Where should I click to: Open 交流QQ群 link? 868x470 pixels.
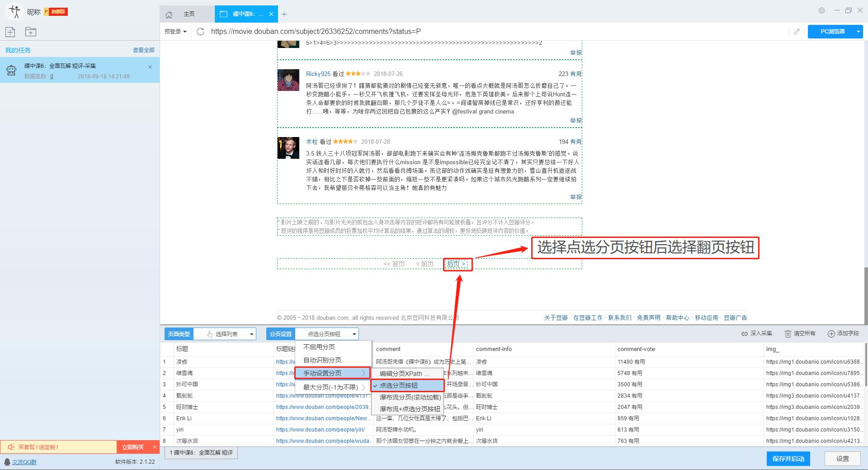(x=24, y=462)
